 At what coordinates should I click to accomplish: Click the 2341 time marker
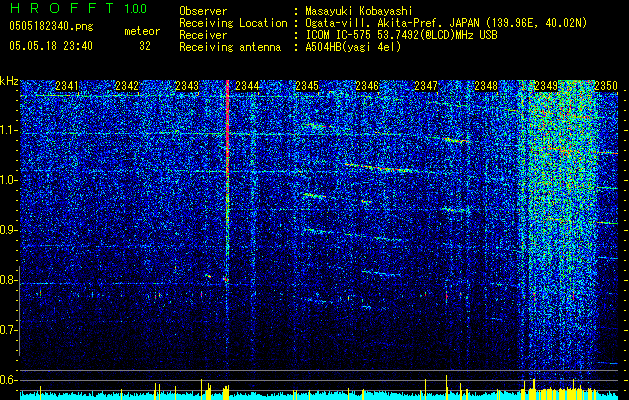pos(67,86)
